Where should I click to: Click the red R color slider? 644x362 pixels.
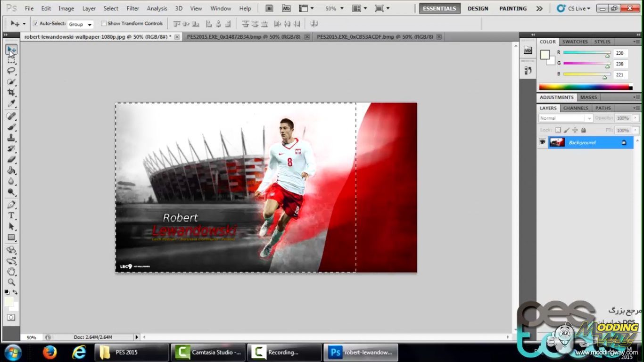point(586,53)
